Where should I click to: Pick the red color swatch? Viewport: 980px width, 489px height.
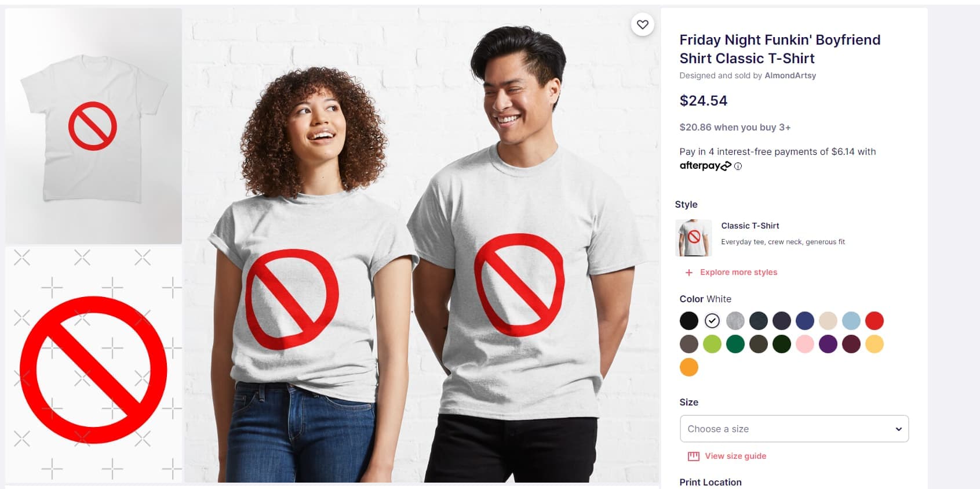pyautogui.click(x=875, y=321)
